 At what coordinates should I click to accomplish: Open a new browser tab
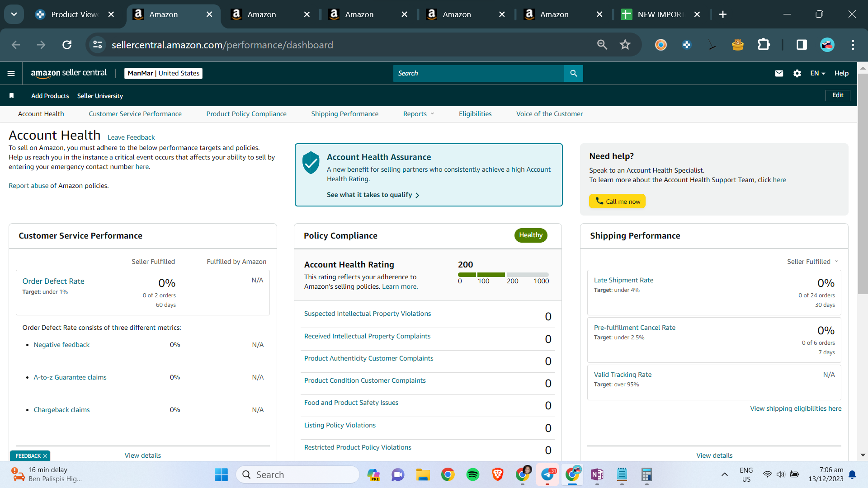[723, 14]
